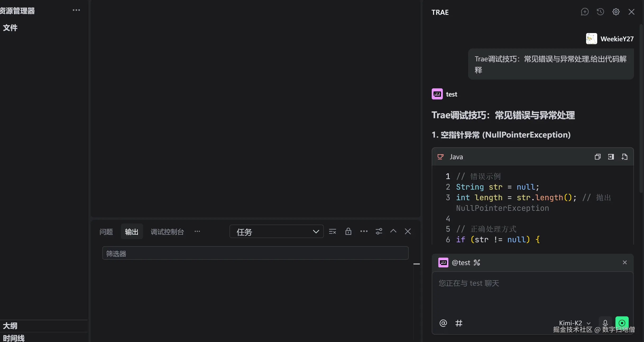The image size is (644, 342).
Task: Activate voice input microphone
Action: [x=605, y=323]
